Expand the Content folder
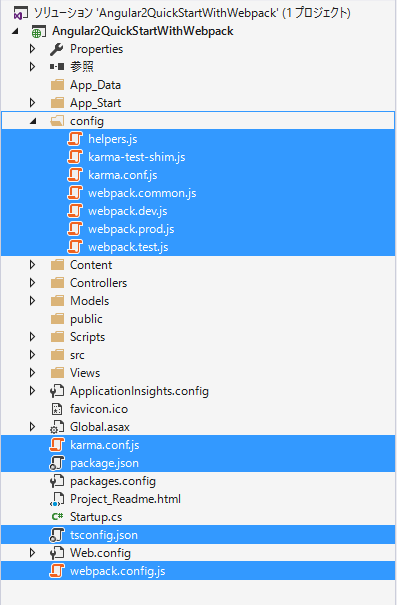The width and height of the screenshot is (397, 605). point(33,265)
